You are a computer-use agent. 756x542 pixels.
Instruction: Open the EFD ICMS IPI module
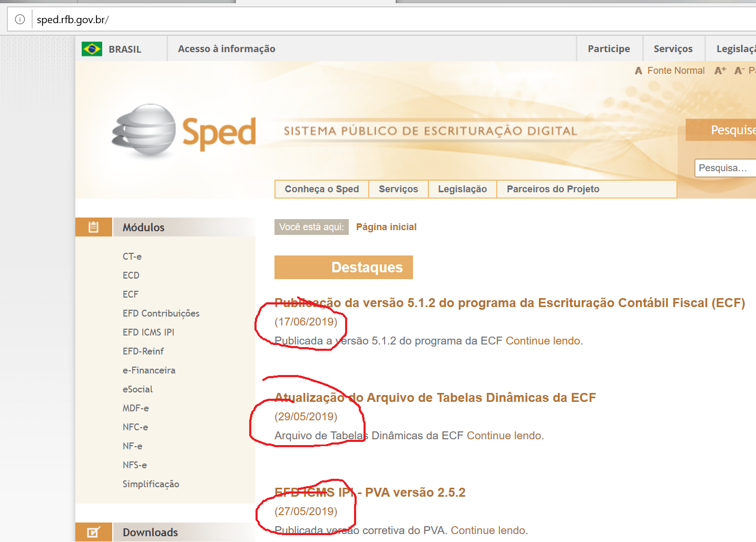tap(149, 332)
